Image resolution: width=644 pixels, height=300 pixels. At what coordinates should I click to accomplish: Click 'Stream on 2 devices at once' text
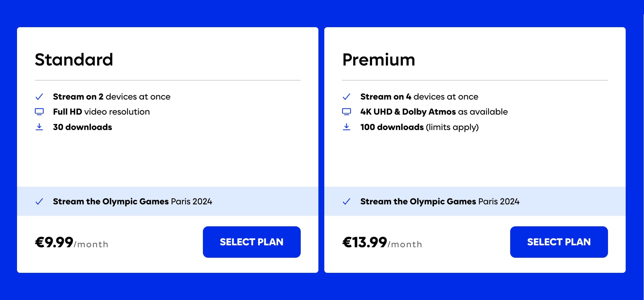point(112,97)
